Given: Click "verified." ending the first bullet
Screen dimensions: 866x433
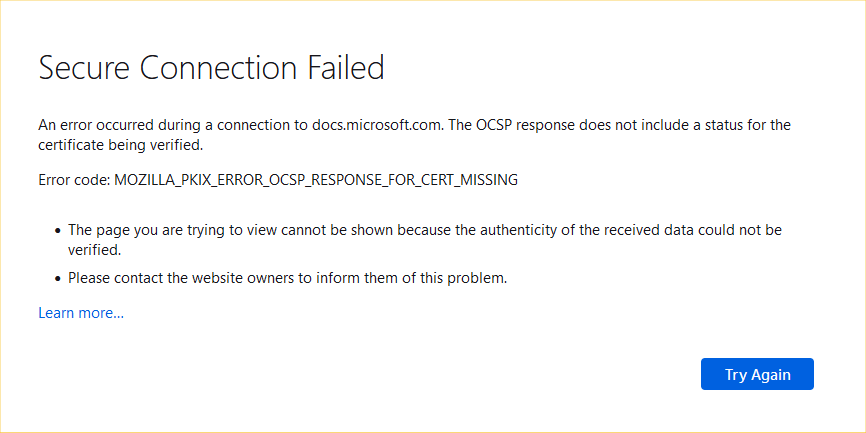Looking at the screenshot, I should (94, 250).
